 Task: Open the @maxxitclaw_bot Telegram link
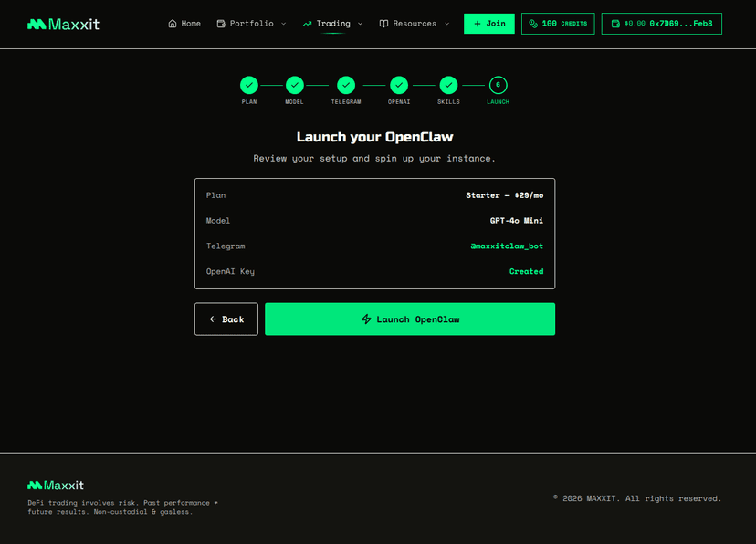pos(507,246)
